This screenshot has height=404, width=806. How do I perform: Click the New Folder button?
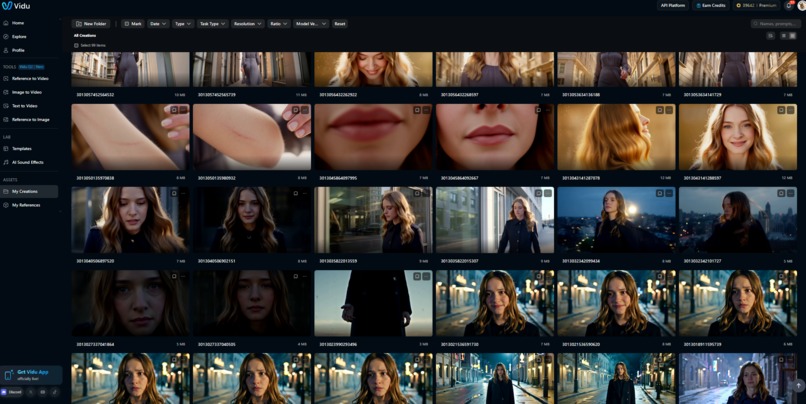point(91,24)
